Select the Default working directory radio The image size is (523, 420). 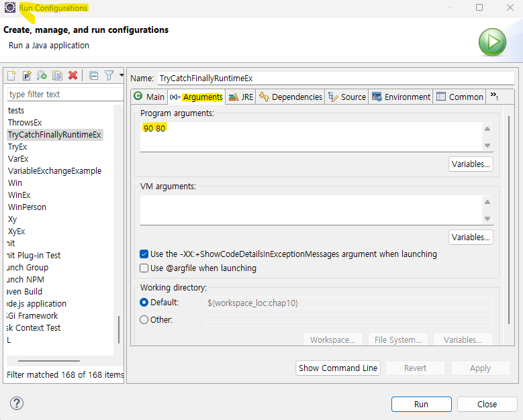(144, 303)
